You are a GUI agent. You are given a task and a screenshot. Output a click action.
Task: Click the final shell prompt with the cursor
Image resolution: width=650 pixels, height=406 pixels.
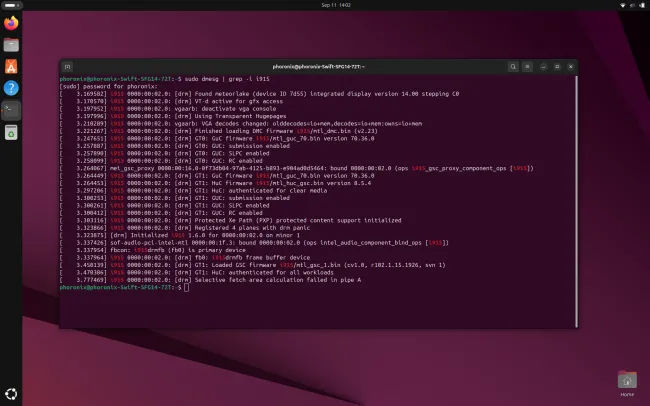click(124, 287)
